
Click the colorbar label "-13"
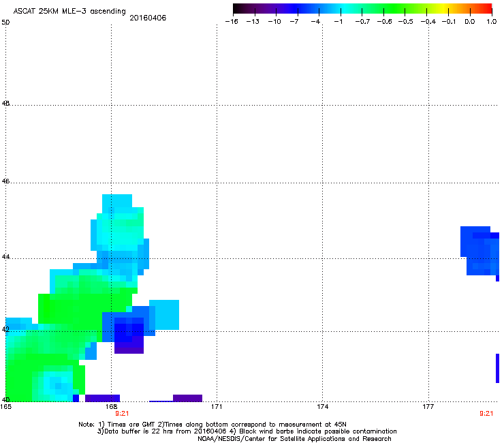[x=253, y=22]
